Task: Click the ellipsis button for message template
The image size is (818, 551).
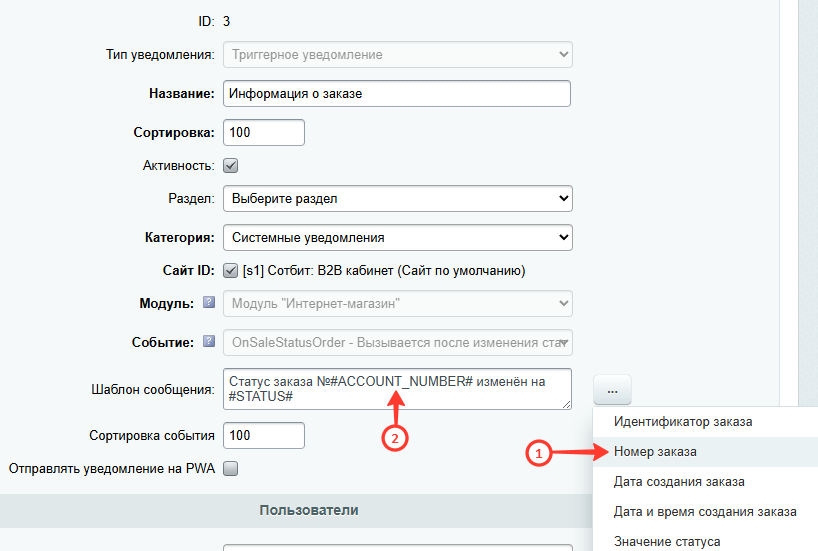Action: click(x=612, y=390)
